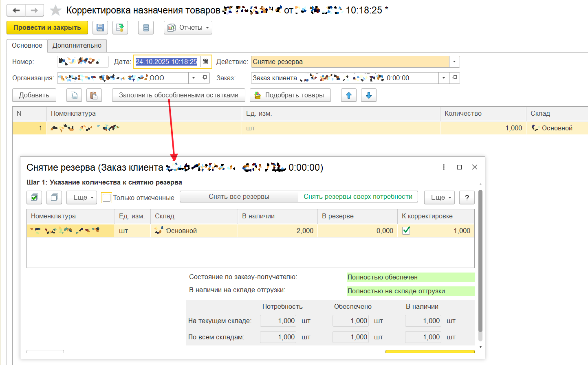Select the Основное tab
Image resolution: width=588 pixels, height=365 pixels.
[x=27, y=46]
